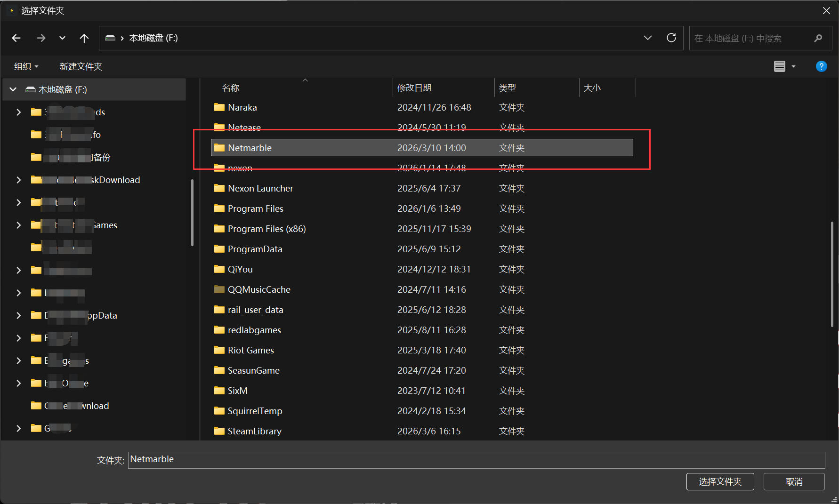Click the Forward navigation arrow

pos(41,38)
